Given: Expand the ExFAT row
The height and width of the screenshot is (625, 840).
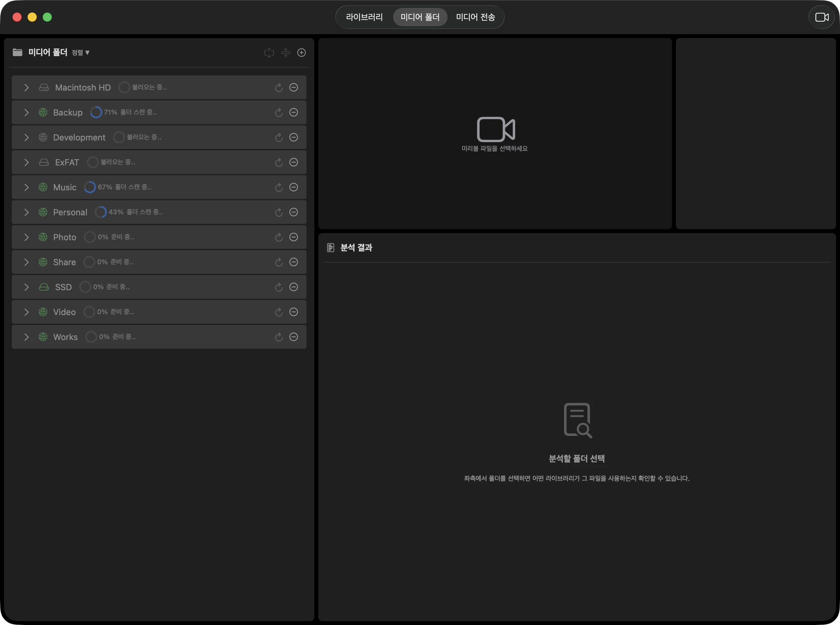Looking at the screenshot, I should (x=27, y=163).
